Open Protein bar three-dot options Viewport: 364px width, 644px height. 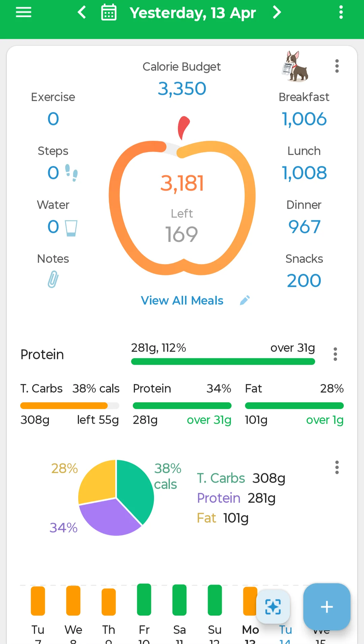(x=335, y=354)
